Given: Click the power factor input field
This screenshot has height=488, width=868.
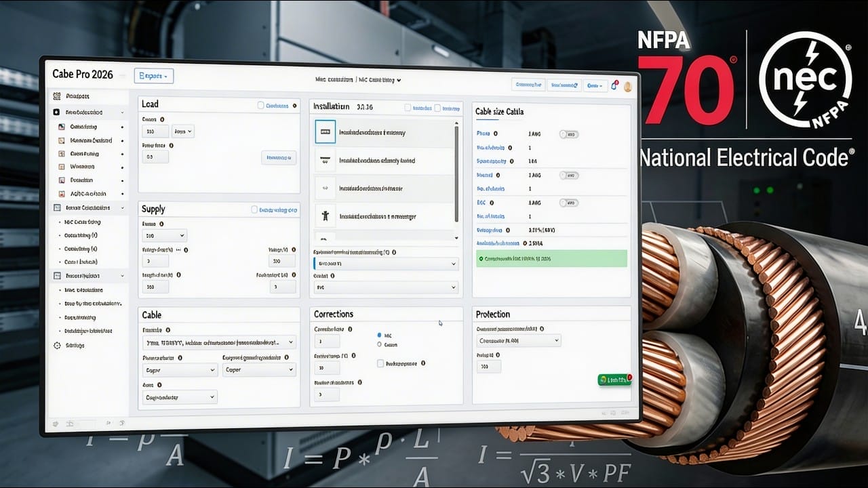Looking at the screenshot, I should point(155,157).
